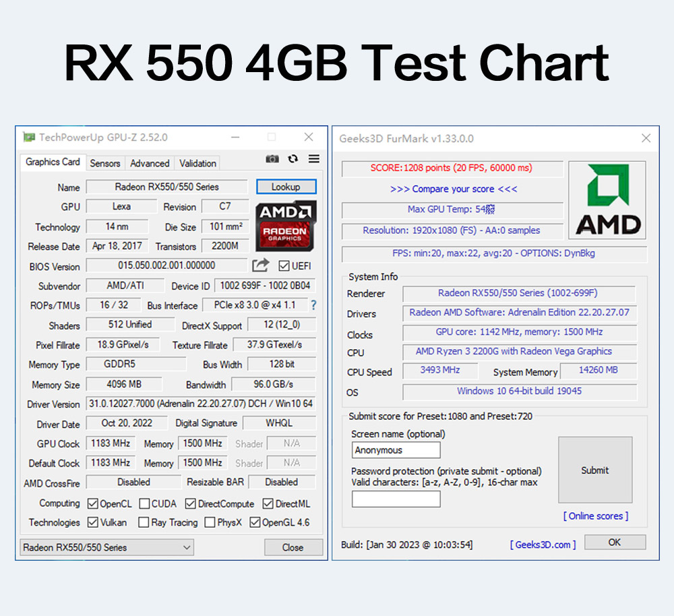Switch to the Advanced tab
The image size is (674, 616).
point(150,163)
